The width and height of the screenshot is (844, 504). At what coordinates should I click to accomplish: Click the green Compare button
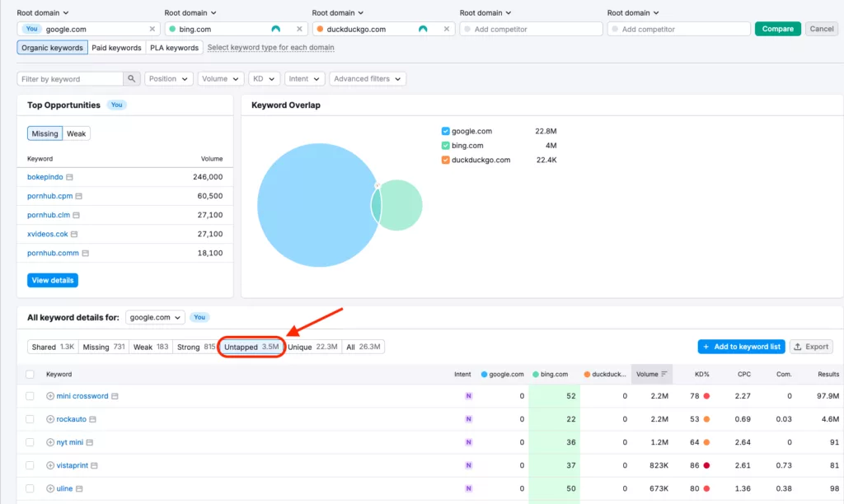778,29
